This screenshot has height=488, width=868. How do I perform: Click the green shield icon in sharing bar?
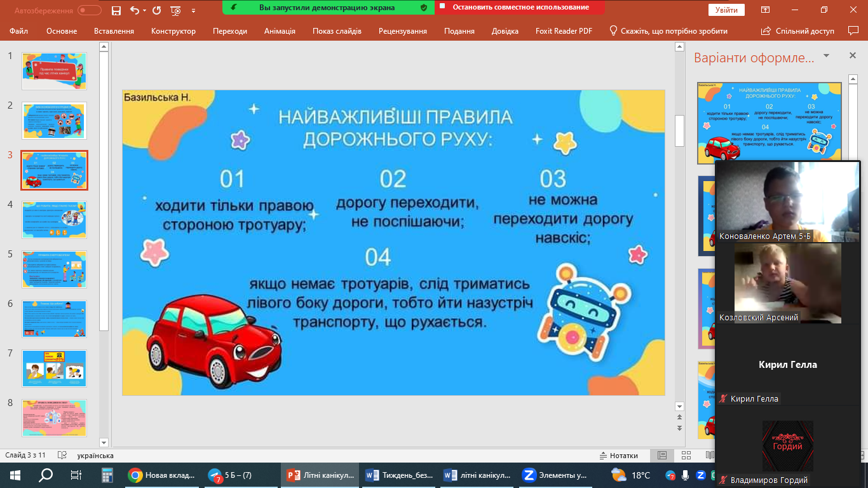pos(424,8)
